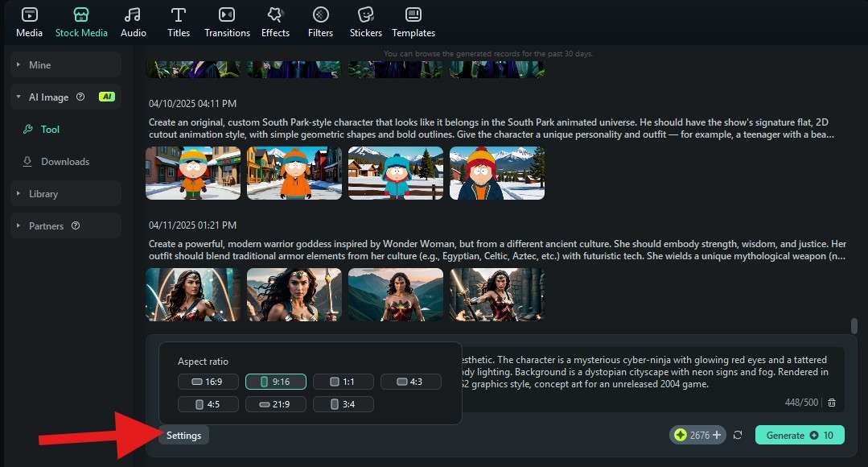Click the South Park-style character prompt text

pyautogui.click(x=492, y=129)
